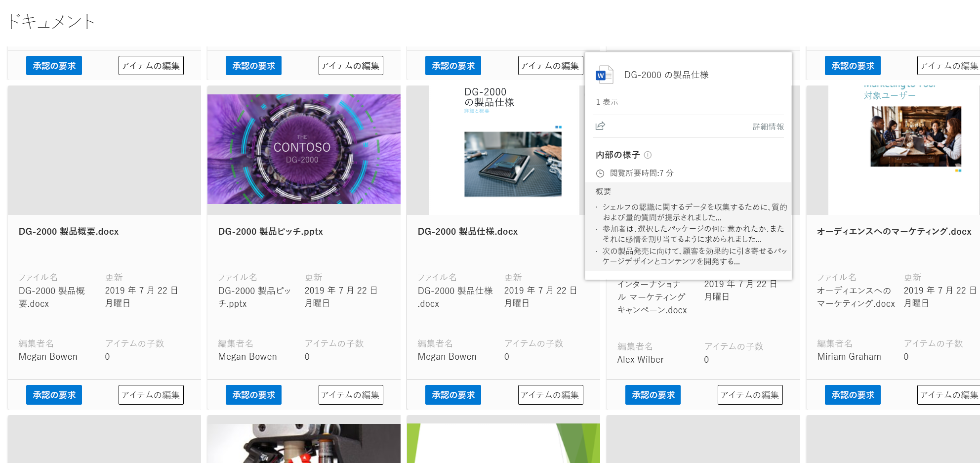This screenshot has height=463, width=980.
Task: Click the top-left 承認の要求 button
Action: pos(54,65)
